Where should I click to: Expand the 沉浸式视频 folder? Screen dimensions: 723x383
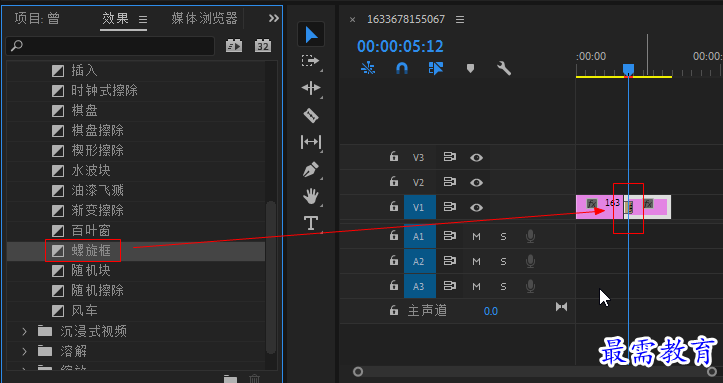[24, 331]
